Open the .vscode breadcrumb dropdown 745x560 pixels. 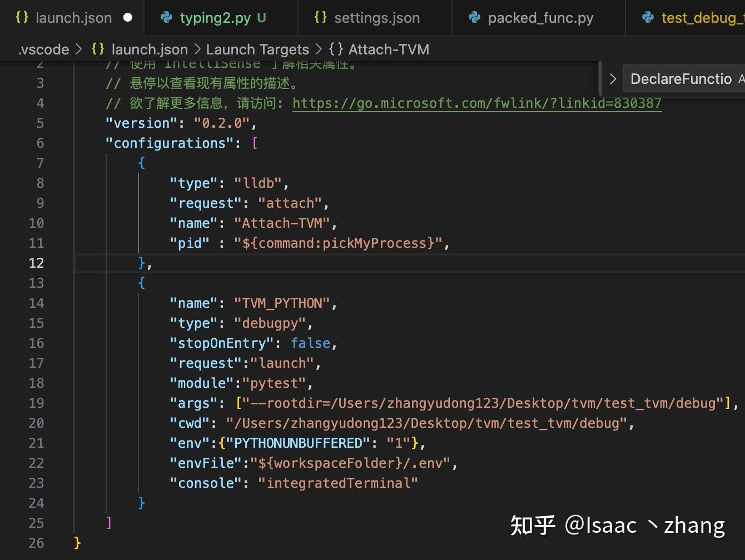(43, 49)
